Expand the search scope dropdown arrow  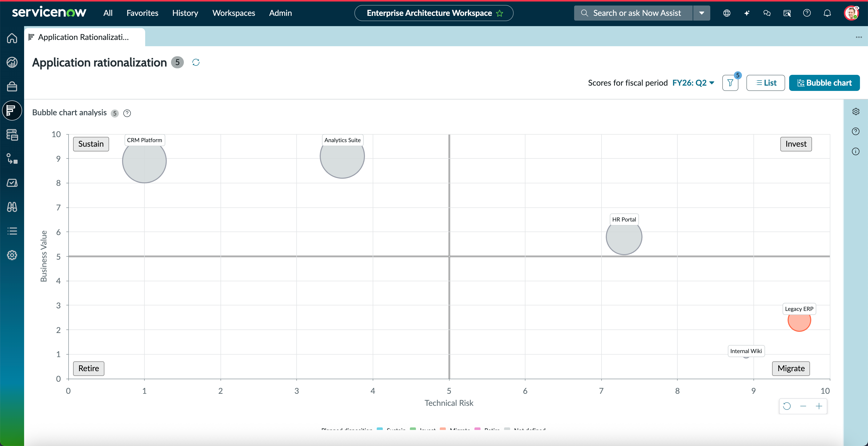coord(701,13)
